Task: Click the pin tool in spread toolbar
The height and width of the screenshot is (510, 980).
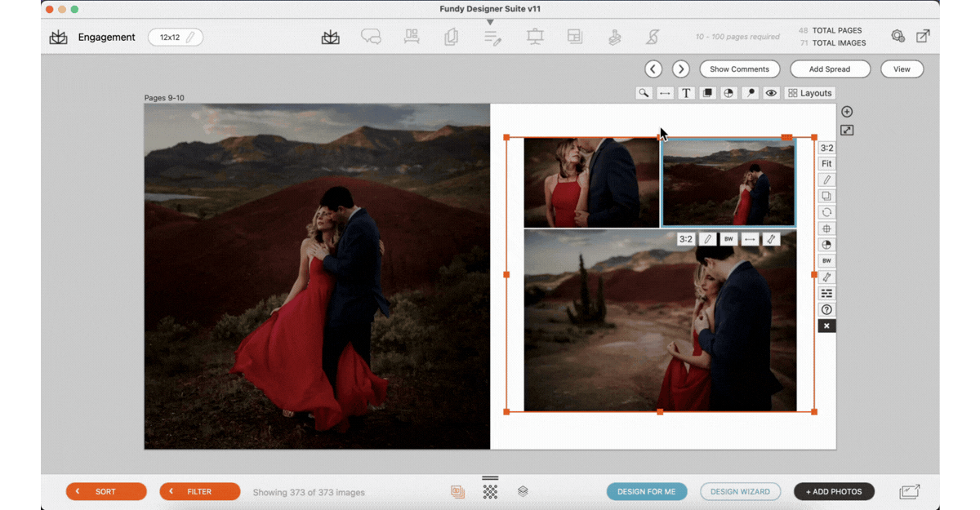Action: 750,93
